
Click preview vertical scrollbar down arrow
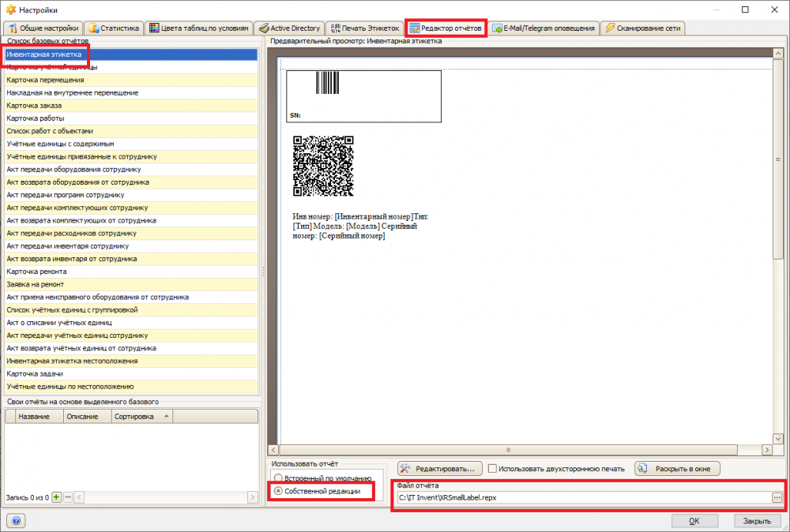[x=777, y=439]
